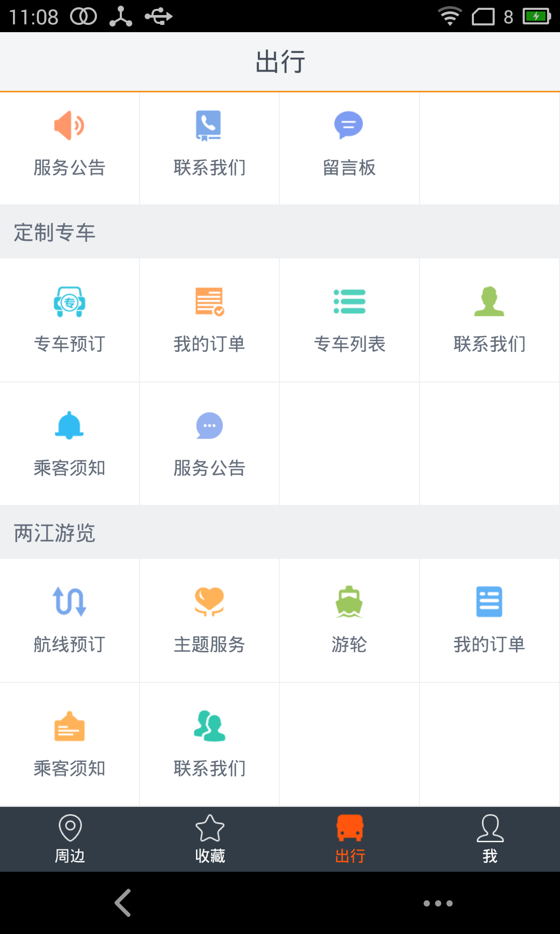This screenshot has height=934, width=560.
Task: Tap 服务公告 text in 定制专车 section
Action: [209, 468]
